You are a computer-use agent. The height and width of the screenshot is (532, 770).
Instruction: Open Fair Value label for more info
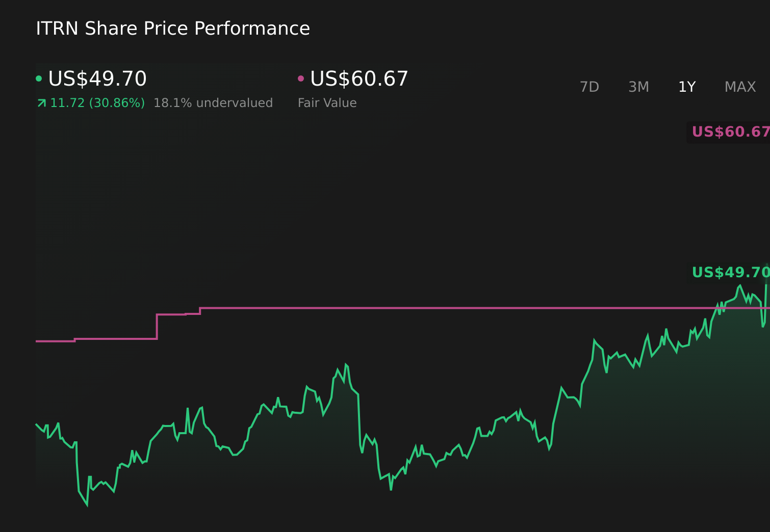point(327,102)
